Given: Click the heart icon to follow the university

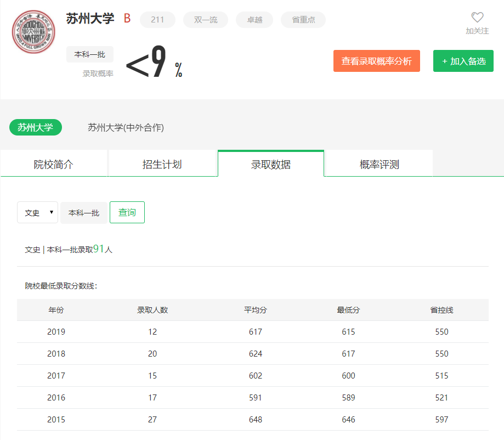Looking at the screenshot, I should (477, 17).
